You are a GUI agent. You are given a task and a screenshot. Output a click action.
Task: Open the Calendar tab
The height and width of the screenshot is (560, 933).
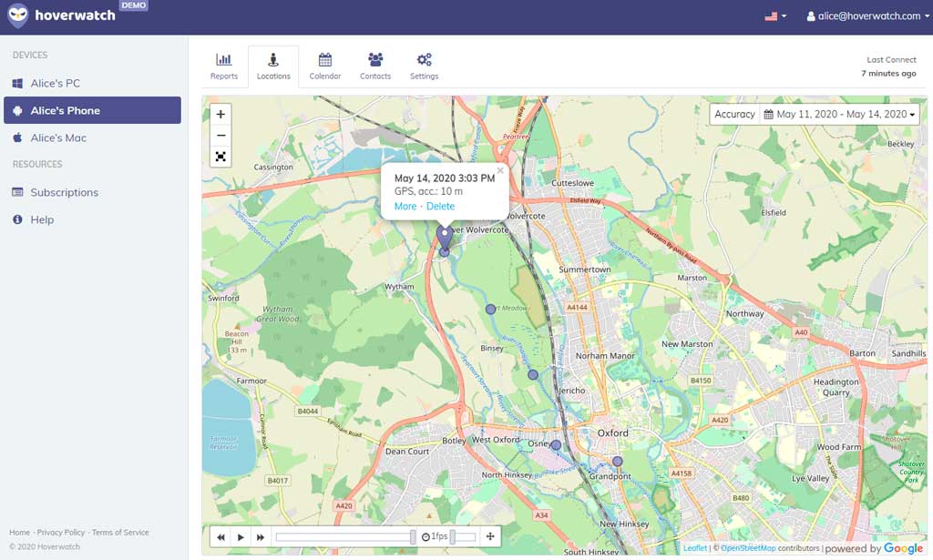324,66
